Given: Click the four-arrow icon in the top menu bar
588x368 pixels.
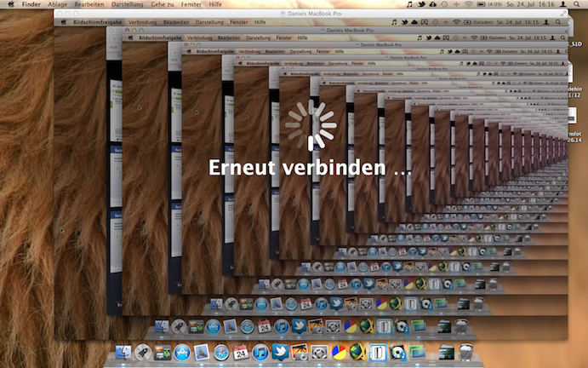Looking at the screenshot, I should coord(456,4).
